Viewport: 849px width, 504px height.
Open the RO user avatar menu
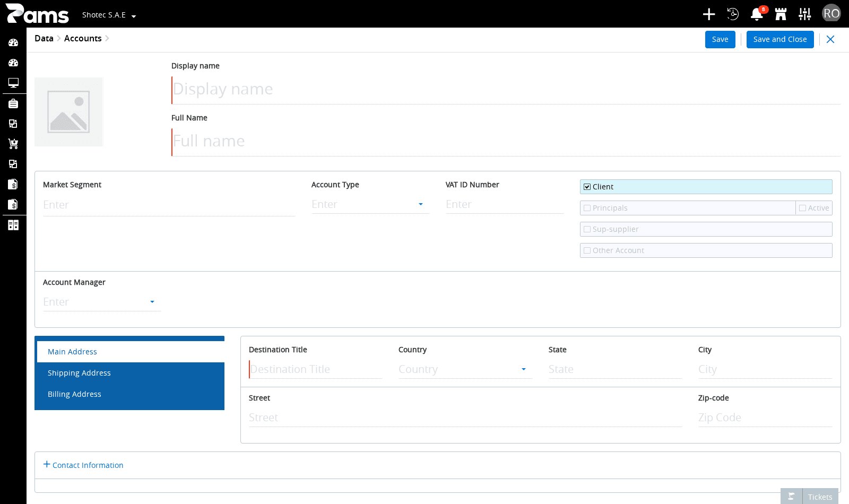831,13
